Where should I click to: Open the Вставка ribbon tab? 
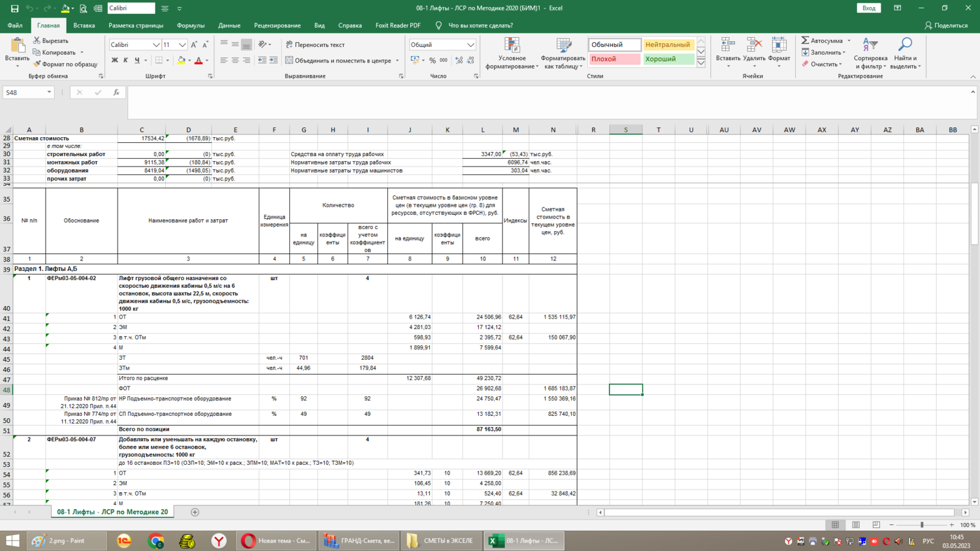tap(84, 25)
